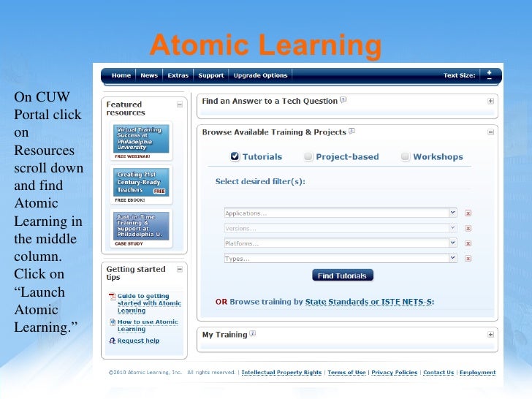532x399 pixels.
Task: Open the Types dropdown
Action: (x=341, y=259)
